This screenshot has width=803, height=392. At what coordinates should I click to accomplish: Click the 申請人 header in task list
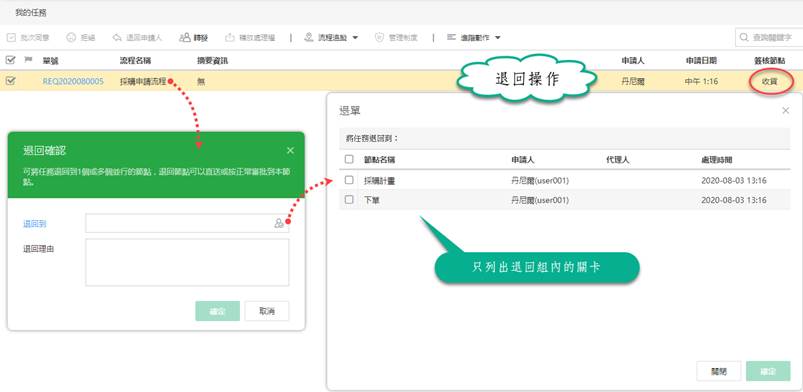tap(633, 60)
